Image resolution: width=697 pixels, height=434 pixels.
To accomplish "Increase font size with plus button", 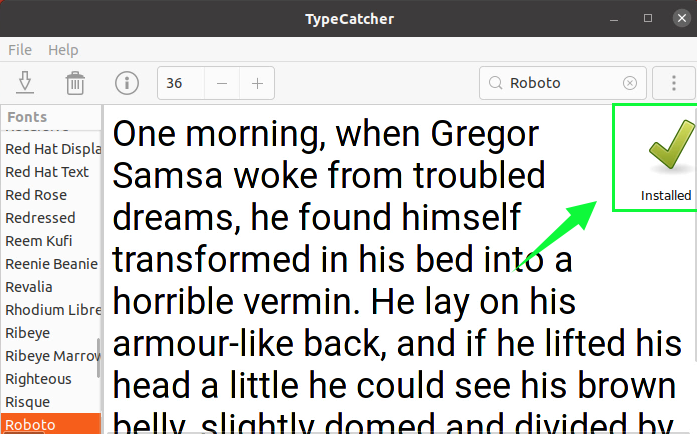I will (257, 83).
